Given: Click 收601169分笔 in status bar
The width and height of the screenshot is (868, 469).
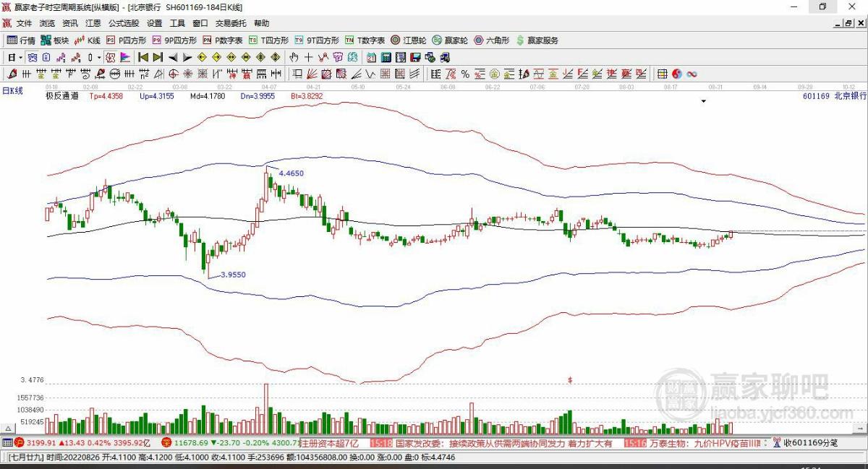Looking at the screenshot, I should 811,443.
